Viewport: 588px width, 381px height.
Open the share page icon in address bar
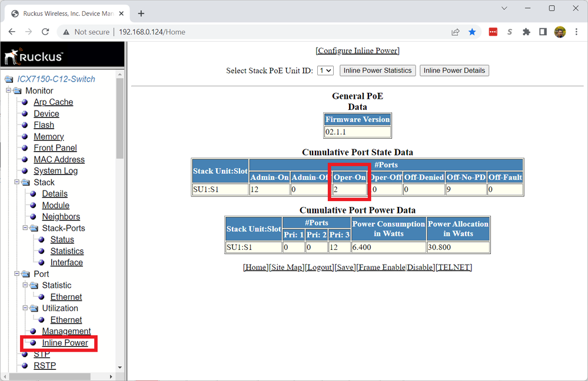(456, 32)
